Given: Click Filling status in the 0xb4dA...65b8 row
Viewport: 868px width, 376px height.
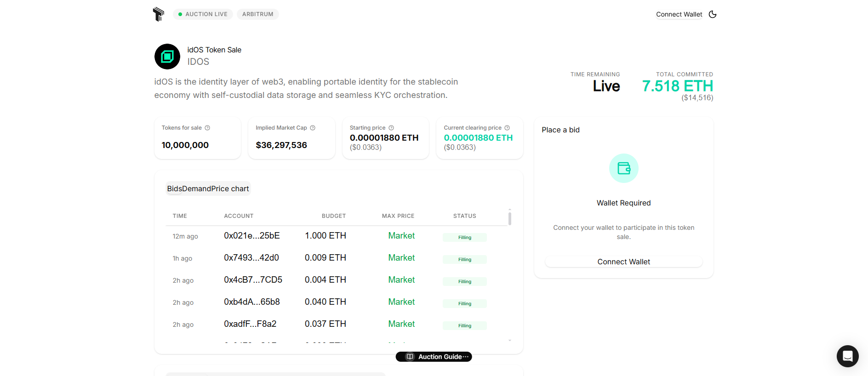Looking at the screenshot, I should (x=465, y=304).
